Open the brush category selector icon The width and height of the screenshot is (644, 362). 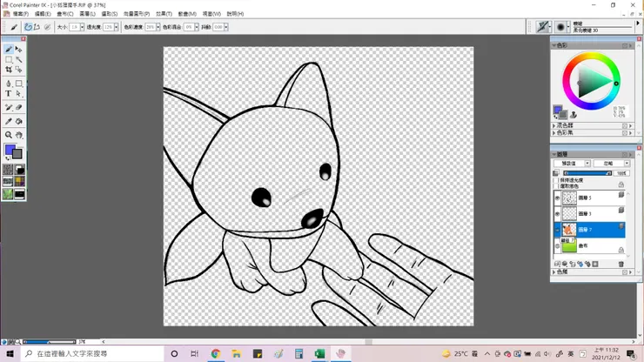(x=543, y=27)
